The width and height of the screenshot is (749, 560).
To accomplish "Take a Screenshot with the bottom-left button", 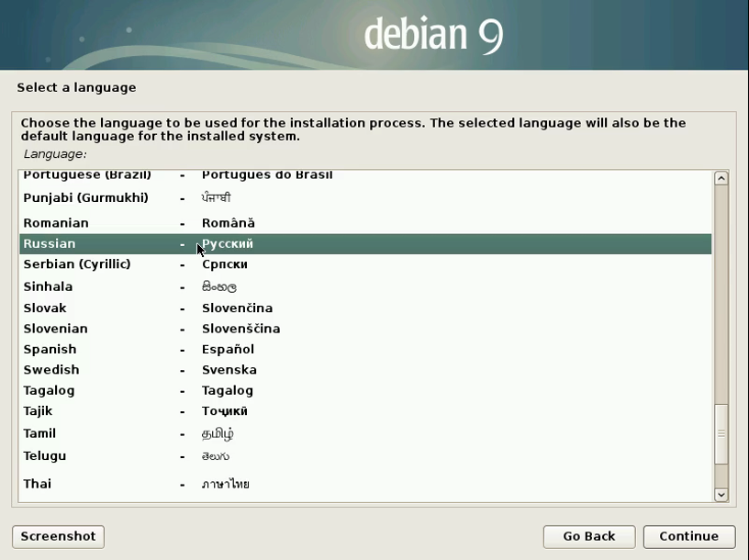I will 59,536.
